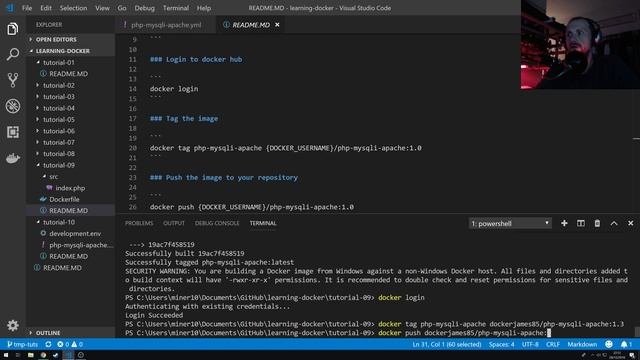Maximize the panel with up chevron
Image resolution: width=640 pixels, height=360 pixels.
(x=614, y=223)
